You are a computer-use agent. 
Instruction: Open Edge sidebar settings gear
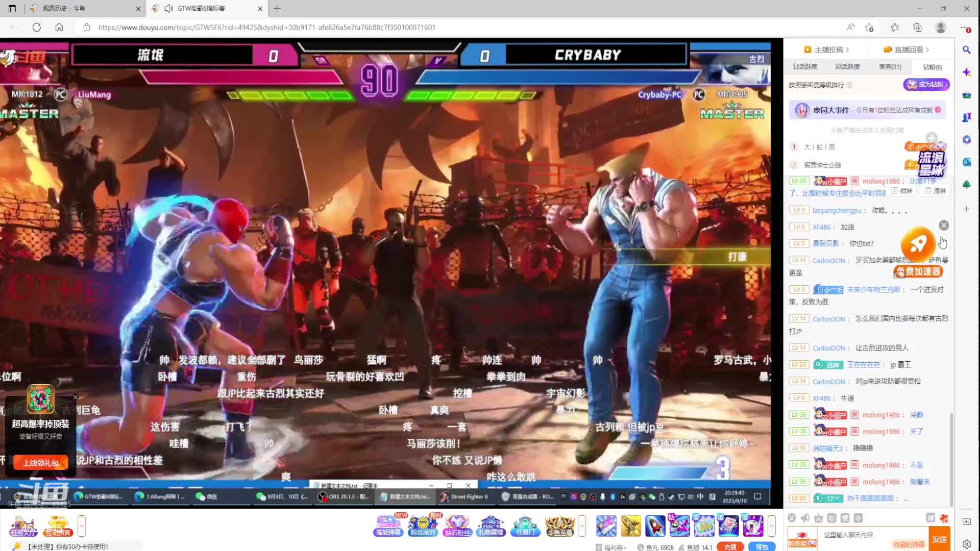967,544
